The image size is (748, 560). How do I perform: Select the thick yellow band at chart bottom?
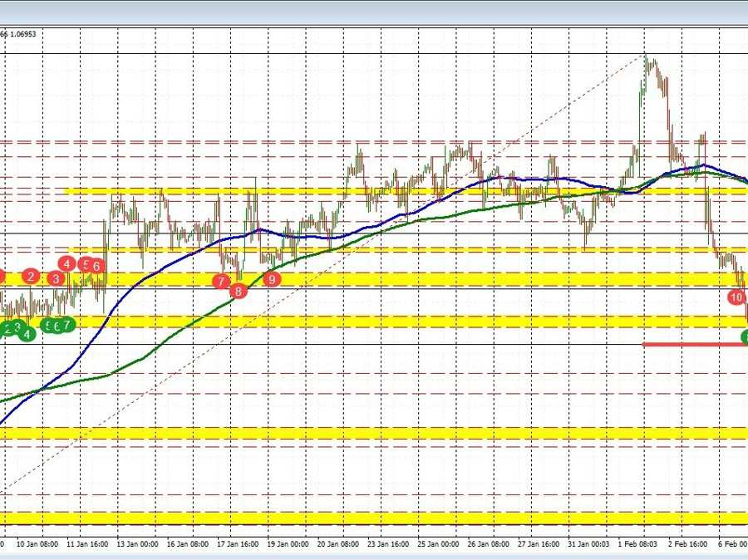point(374,518)
